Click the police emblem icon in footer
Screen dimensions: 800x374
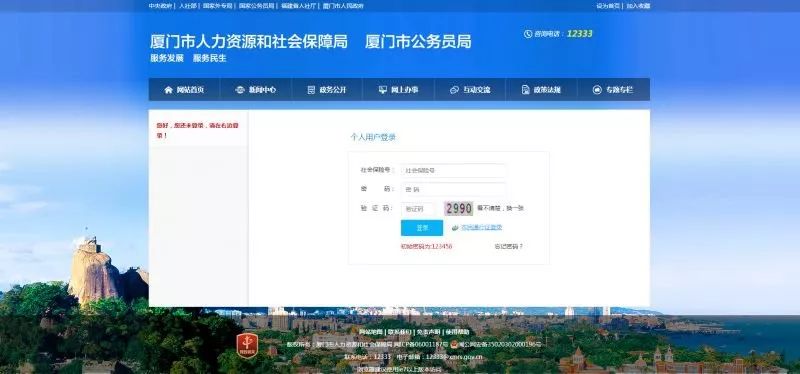coord(454,344)
